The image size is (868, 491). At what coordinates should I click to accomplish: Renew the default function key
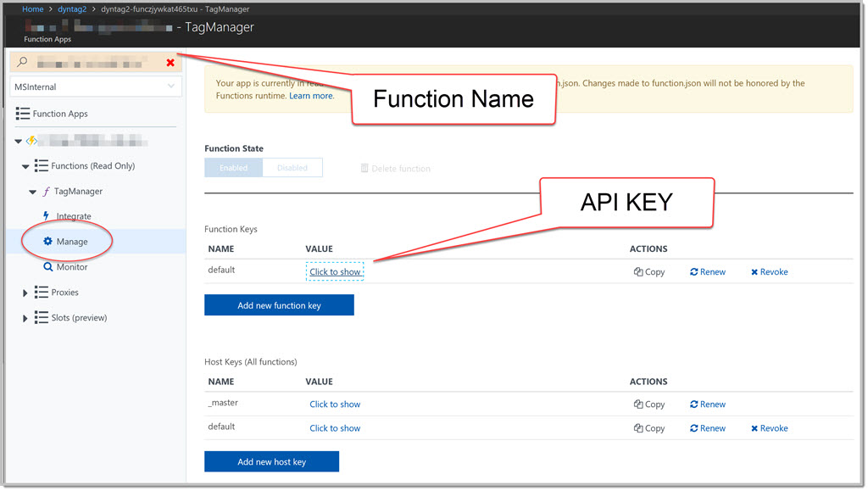708,272
